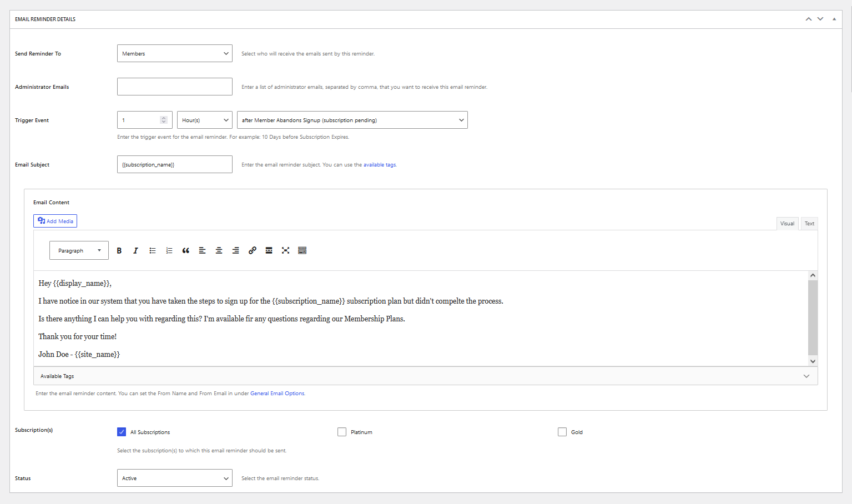The height and width of the screenshot is (504, 852).
Task: Click the Add Media button
Action: click(55, 221)
